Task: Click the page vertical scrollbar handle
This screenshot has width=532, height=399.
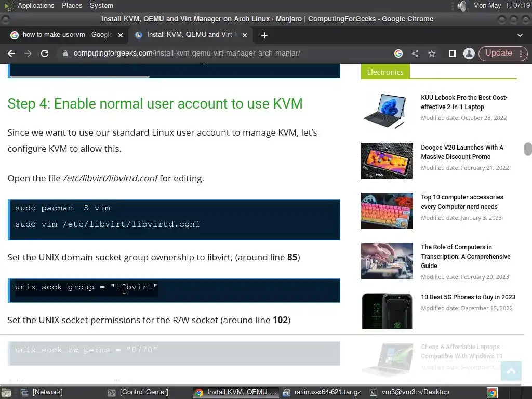Action: 528,149
